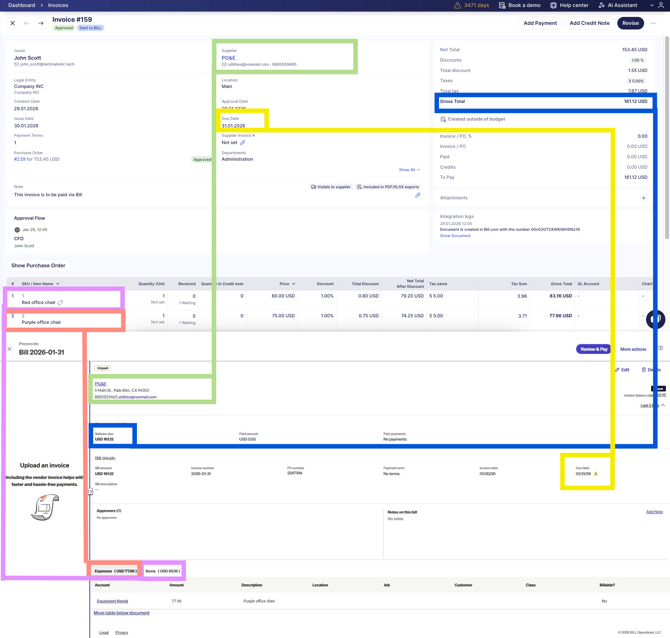Screen dimensions: 670x638
Task: Click the Included in PDF/XLSX exports tag
Action: pyautogui.click(x=388, y=187)
